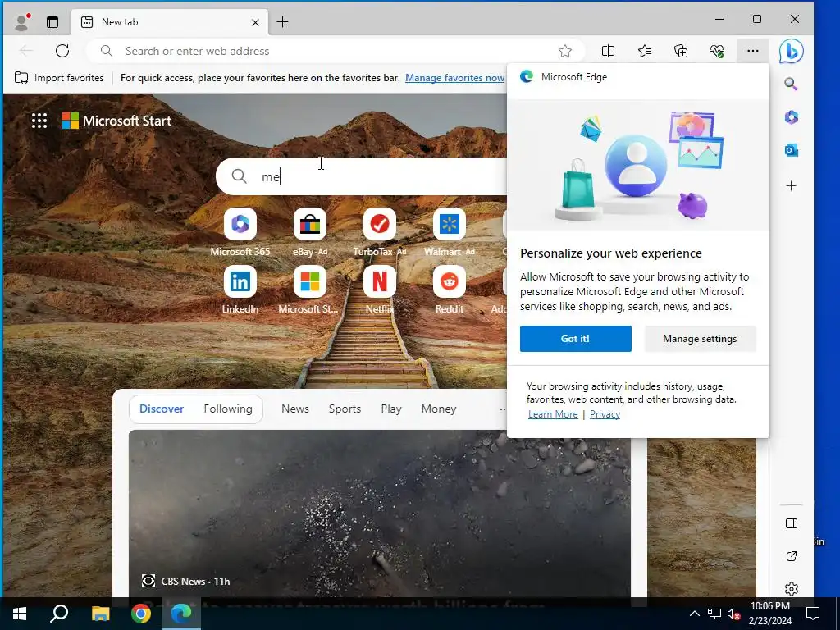Open Outlook in the sidebar
This screenshot has height=630, width=840.
coord(792,151)
